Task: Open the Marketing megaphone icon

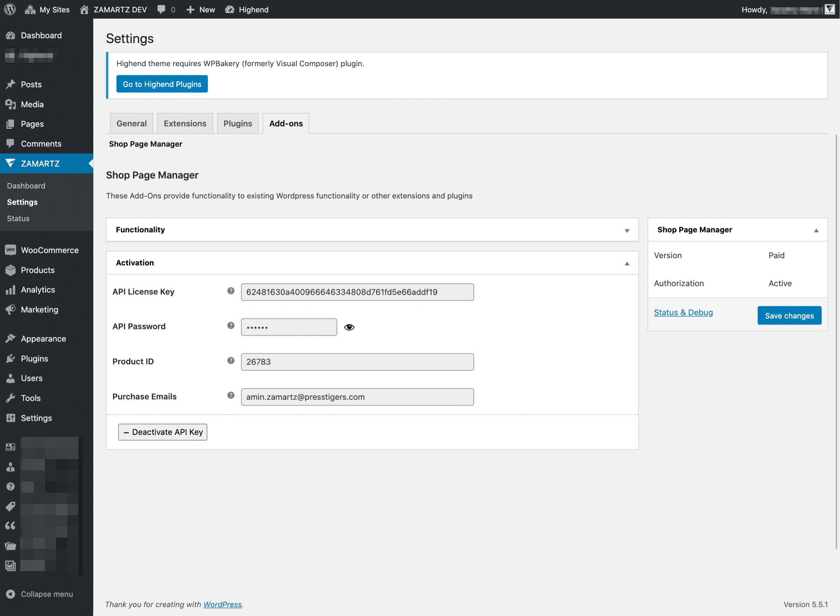Action: (11, 309)
